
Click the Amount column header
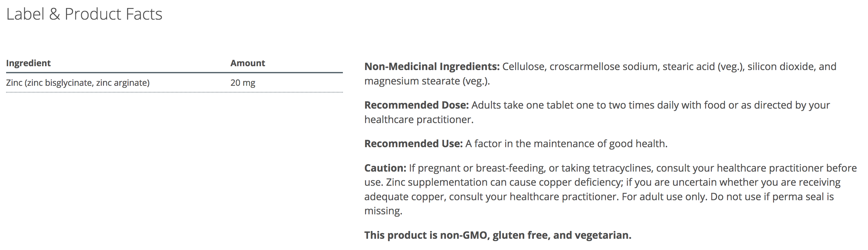coord(248,63)
